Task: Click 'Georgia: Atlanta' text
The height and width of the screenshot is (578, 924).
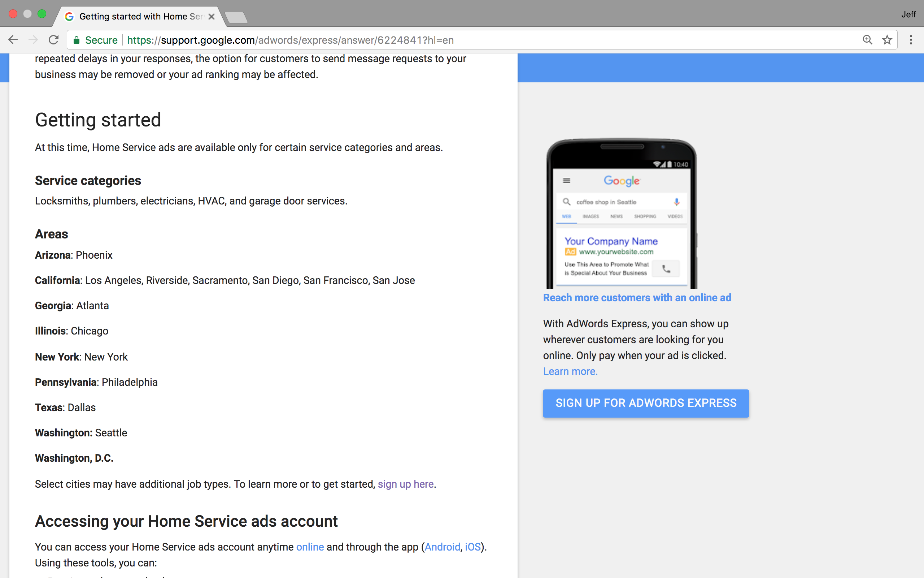Action: click(72, 306)
